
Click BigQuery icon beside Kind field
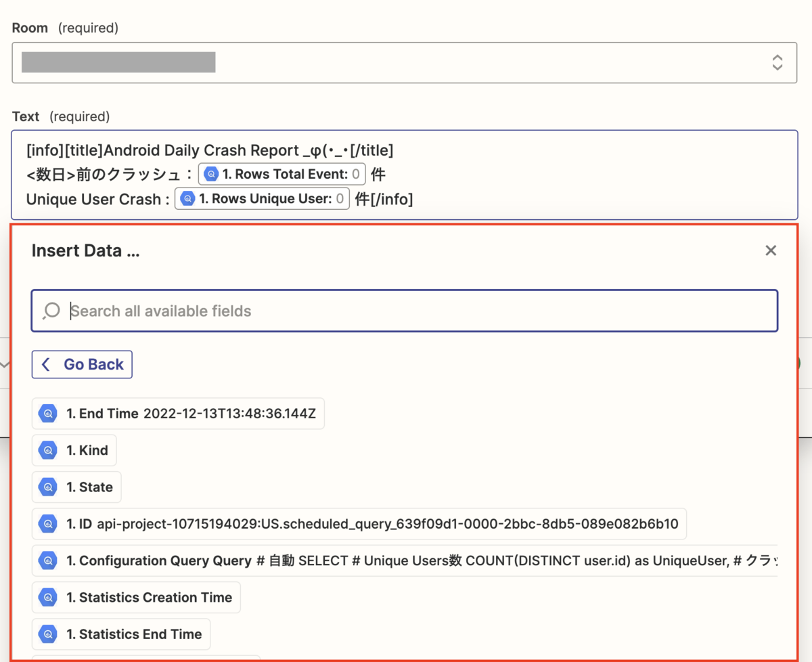pyautogui.click(x=48, y=450)
